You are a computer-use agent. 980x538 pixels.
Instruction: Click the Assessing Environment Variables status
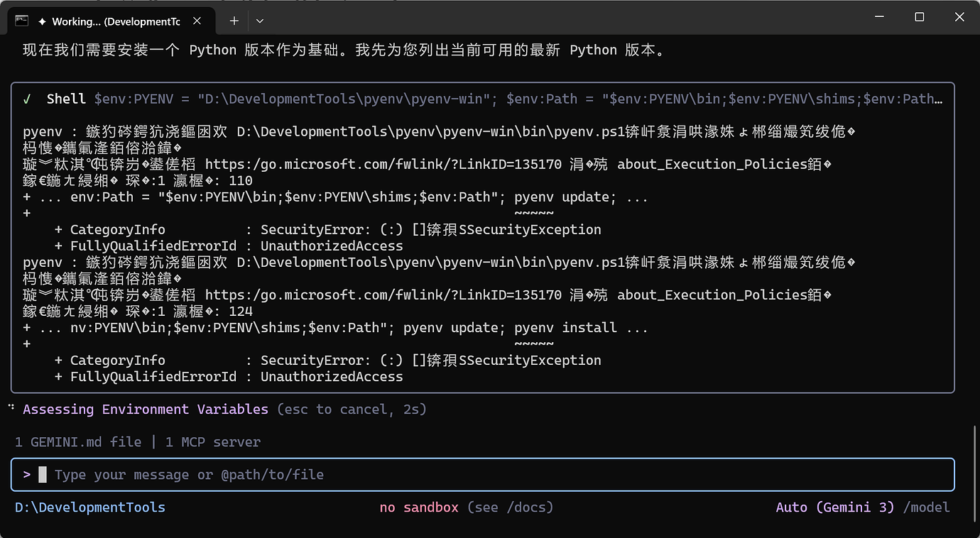click(x=146, y=410)
